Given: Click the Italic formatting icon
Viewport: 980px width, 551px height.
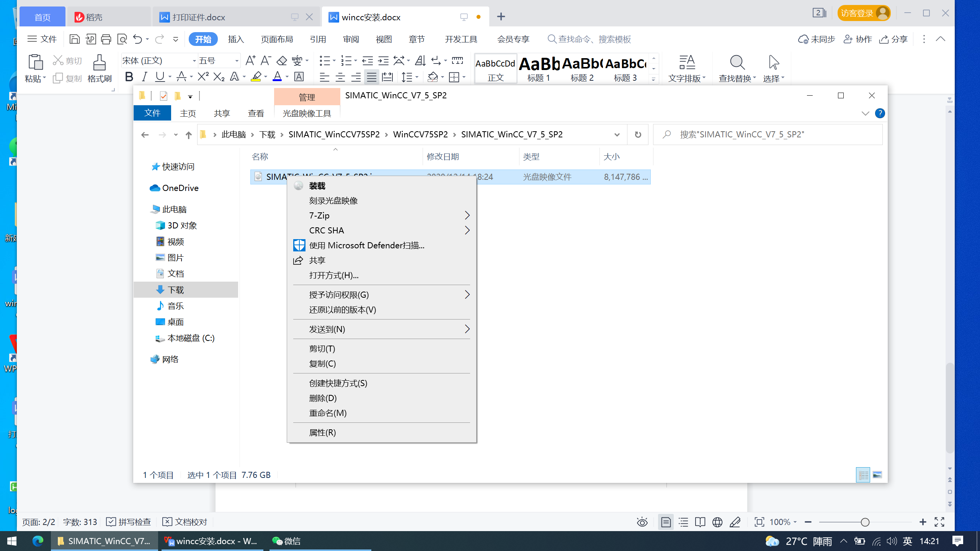Looking at the screenshot, I should (144, 77).
